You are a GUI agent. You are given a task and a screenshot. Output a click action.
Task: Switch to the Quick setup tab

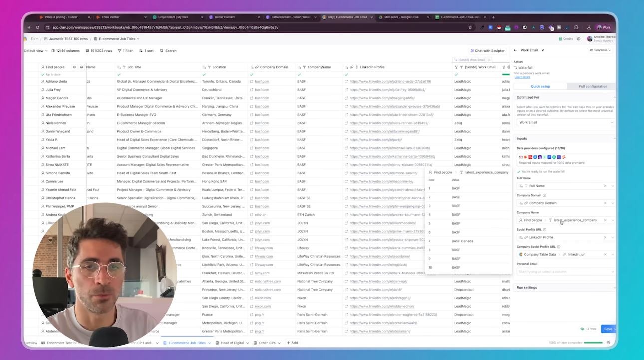point(540,86)
